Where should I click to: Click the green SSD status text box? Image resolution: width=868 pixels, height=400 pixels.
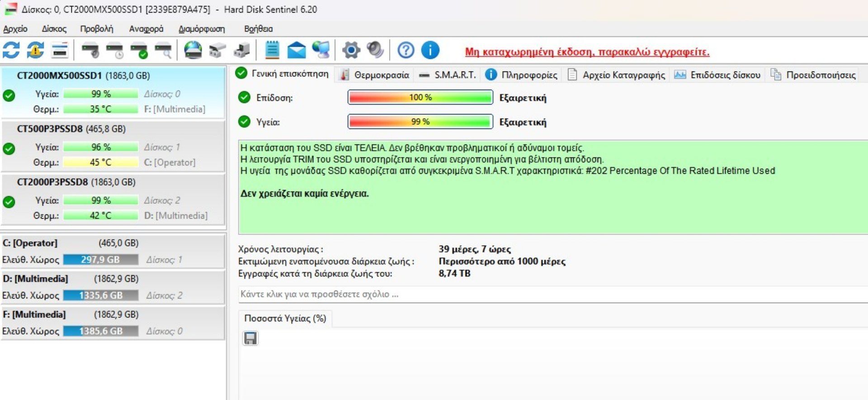tap(553, 187)
